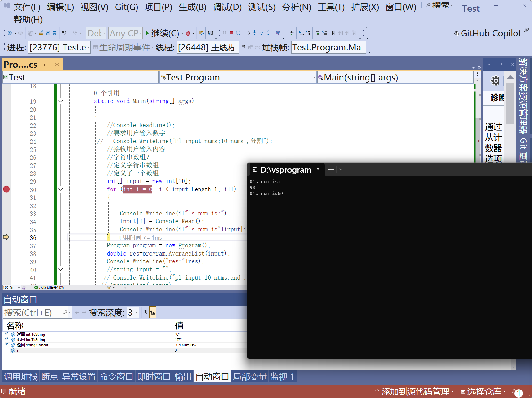Click the breakpoint red dot on line 30
The image size is (532, 398).
[6, 189]
